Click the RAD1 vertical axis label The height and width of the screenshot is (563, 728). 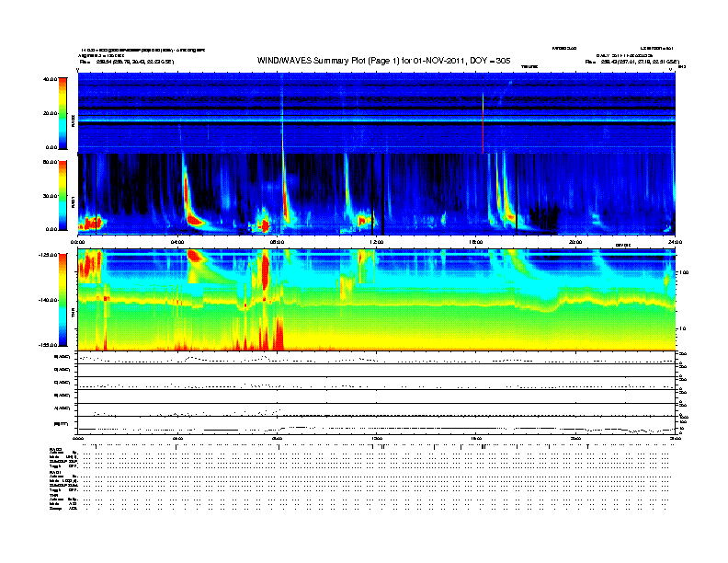coord(73,202)
